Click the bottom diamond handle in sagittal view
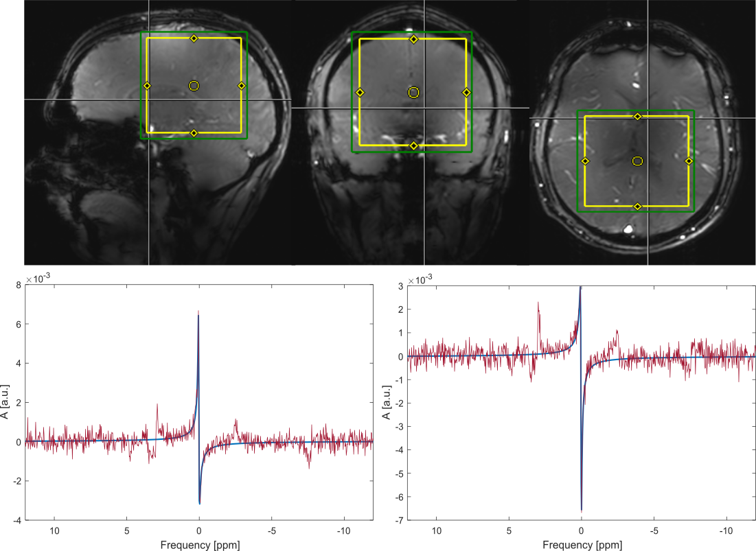Screen dimensions: 756x551 coord(194,133)
